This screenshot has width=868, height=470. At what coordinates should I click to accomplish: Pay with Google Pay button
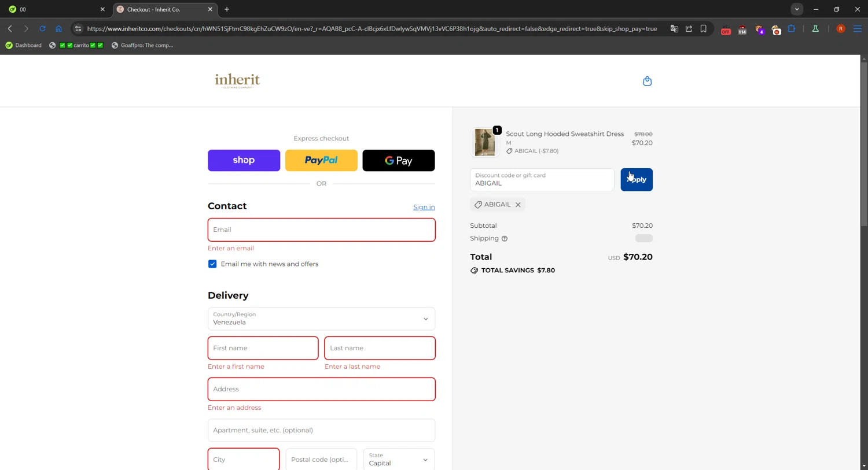pos(399,160)
